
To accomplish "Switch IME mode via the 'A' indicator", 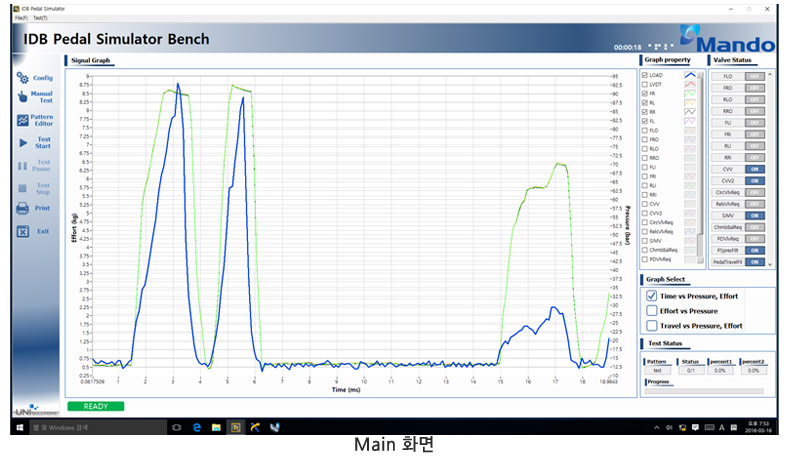I will pos(722,428).
